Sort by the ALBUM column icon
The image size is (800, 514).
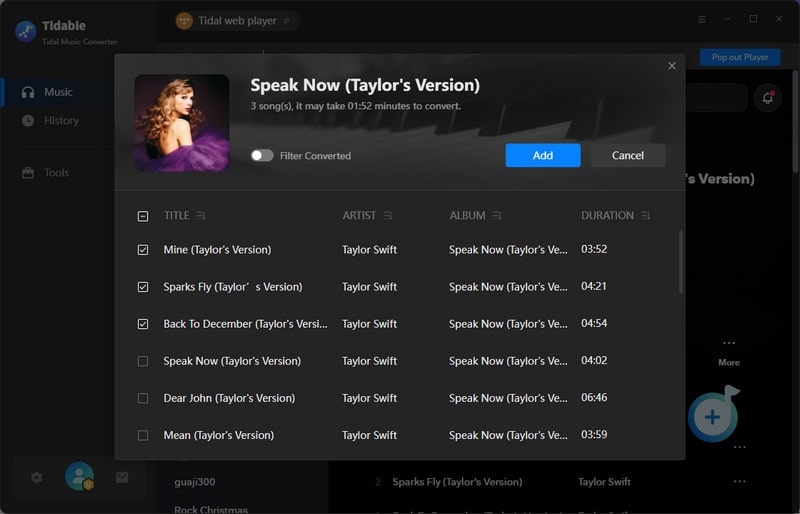497,215
